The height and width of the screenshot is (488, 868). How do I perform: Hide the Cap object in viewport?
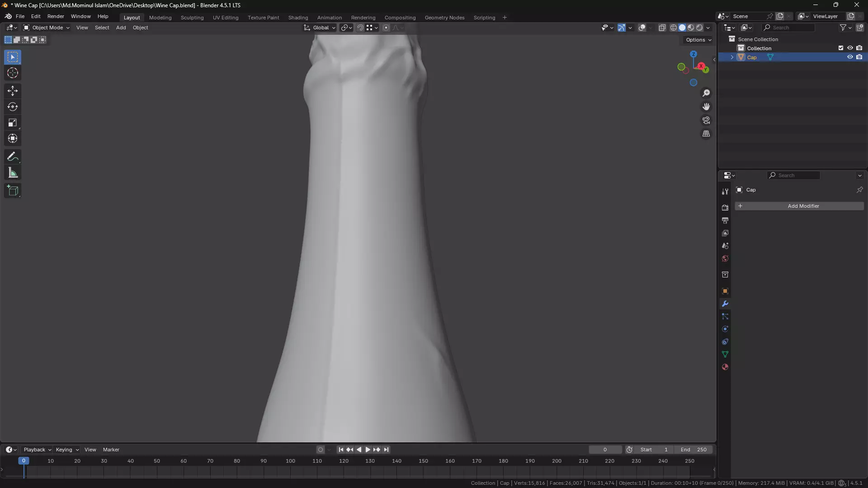(850, 57)
